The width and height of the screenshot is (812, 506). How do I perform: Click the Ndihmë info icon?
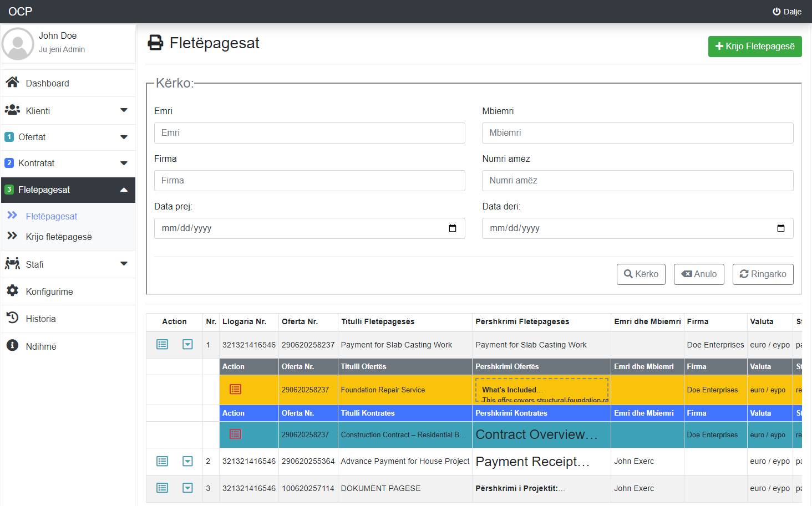coord(12,345)
